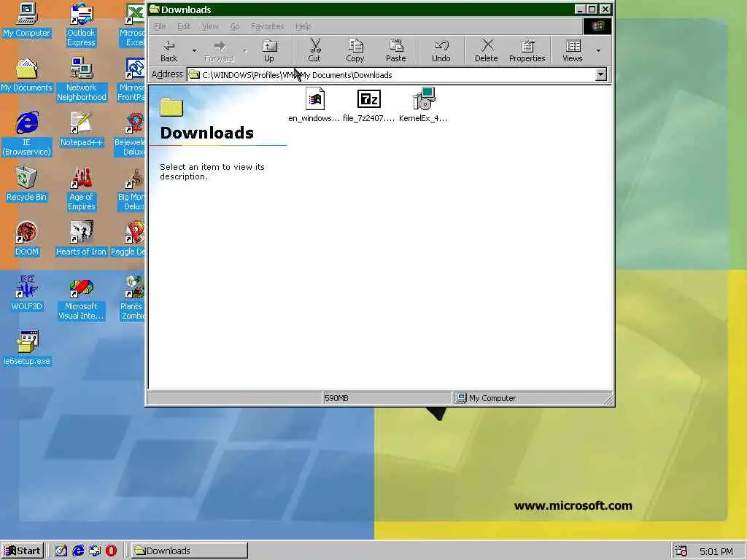Open the View menu
747x560 pixels.
[210, 26]
